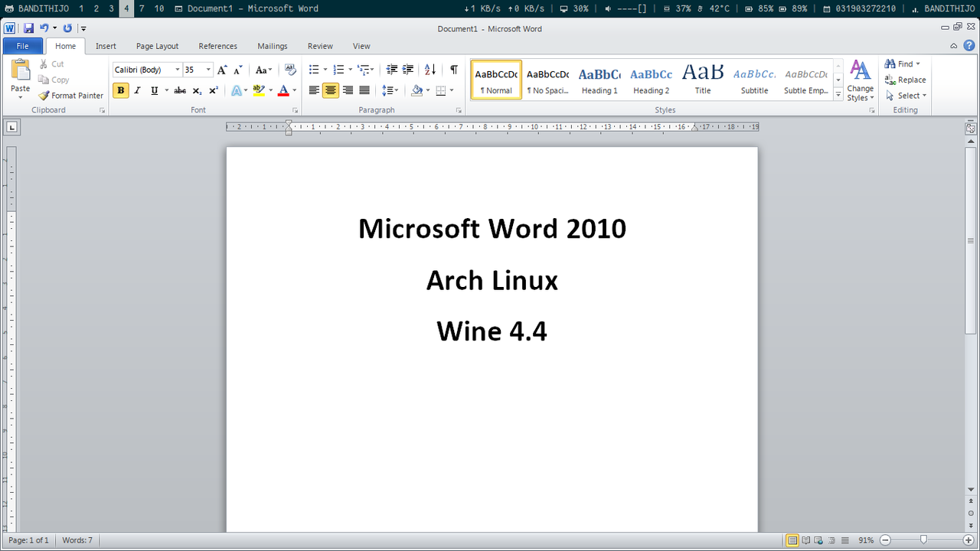Switch to the Page Layout tab
This screenshot has height=551, width=980.
coord(157,46)
